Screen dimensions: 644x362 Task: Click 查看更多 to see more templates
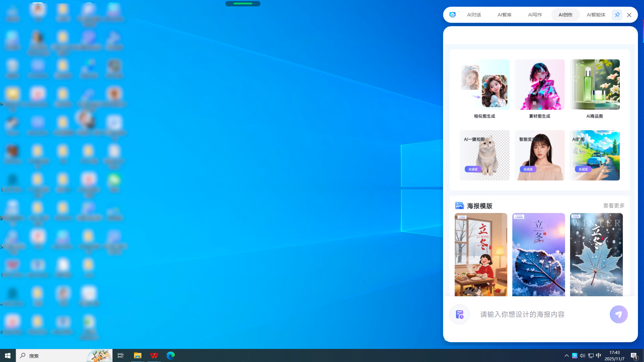(613, 206)
